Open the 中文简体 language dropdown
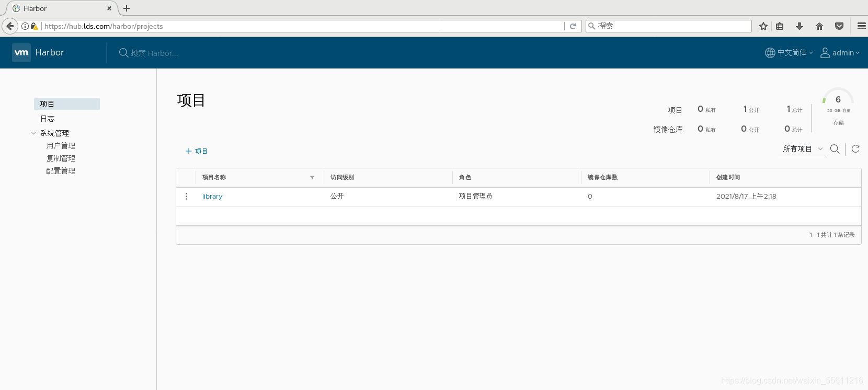 pyautogui.click(x=789, y=53)
